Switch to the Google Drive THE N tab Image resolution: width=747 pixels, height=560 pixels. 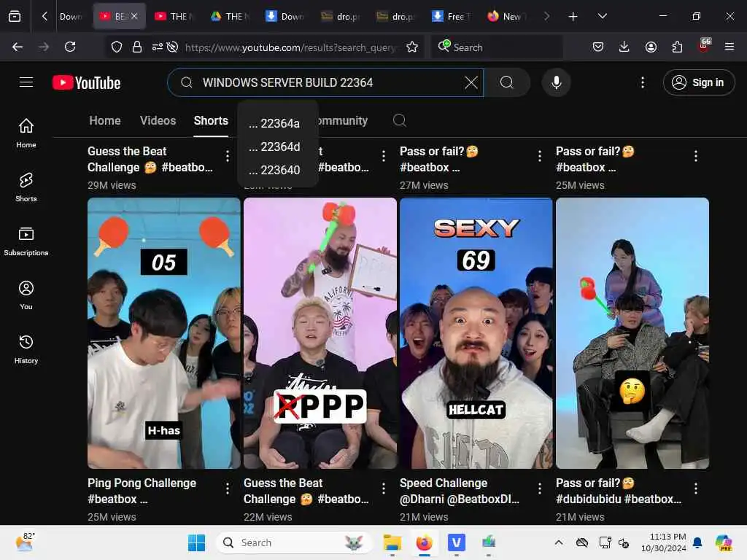click(231, 16)
